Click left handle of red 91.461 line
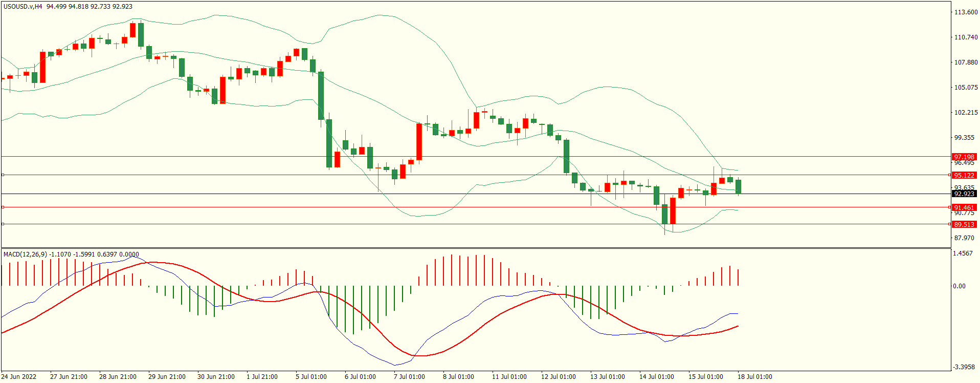 point(3,207)
